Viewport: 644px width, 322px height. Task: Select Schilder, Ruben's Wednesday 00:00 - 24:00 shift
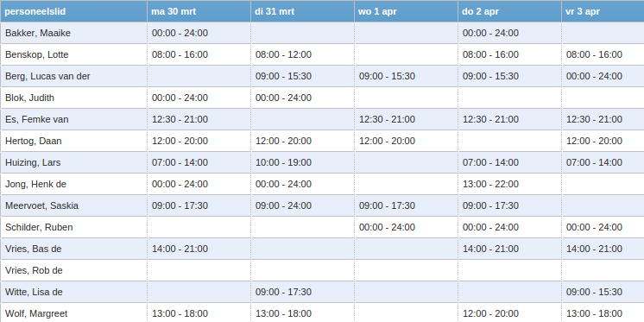[x=387, y=228]
